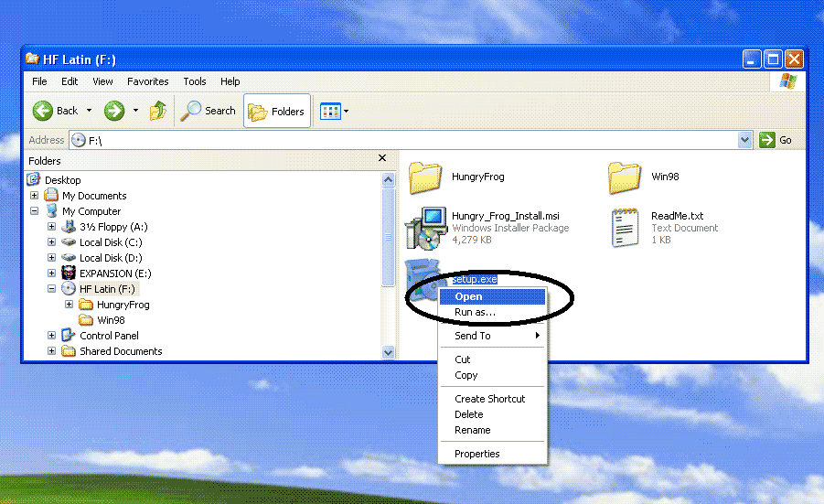
Task: Select Properties in the context menu
Action: 476,454
